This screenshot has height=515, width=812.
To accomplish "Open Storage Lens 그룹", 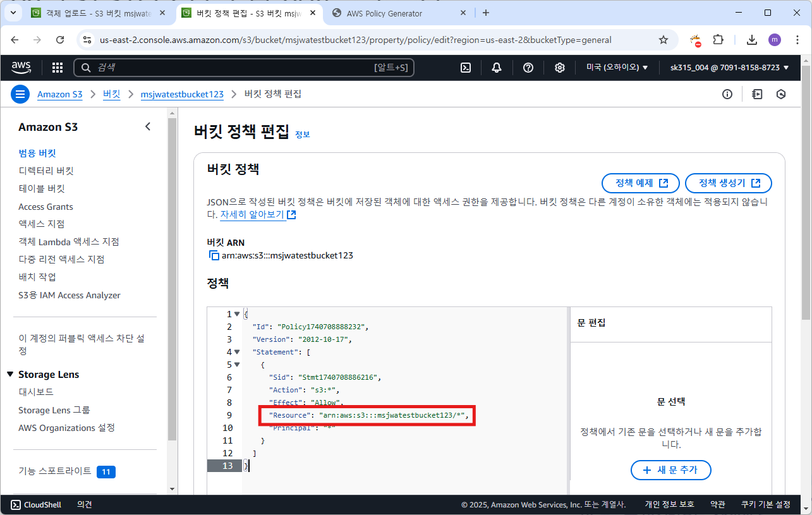I will pos(54,410).
